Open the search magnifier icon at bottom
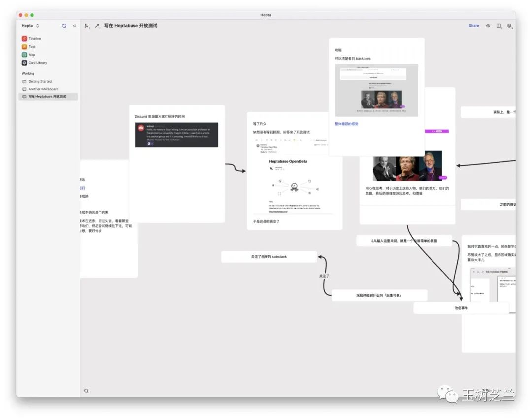Viewport: 532px width, 419px height. 86,391
